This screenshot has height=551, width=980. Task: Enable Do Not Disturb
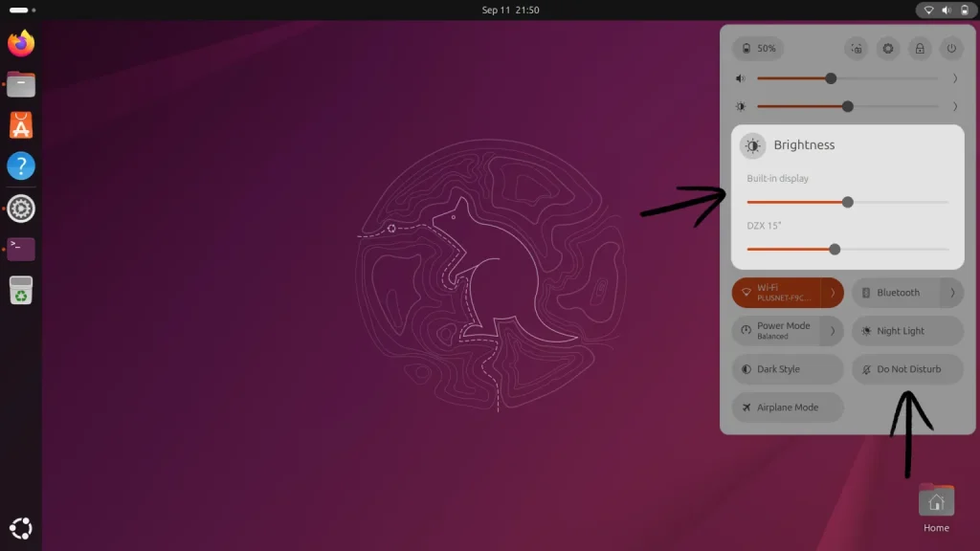pos(906,369)
